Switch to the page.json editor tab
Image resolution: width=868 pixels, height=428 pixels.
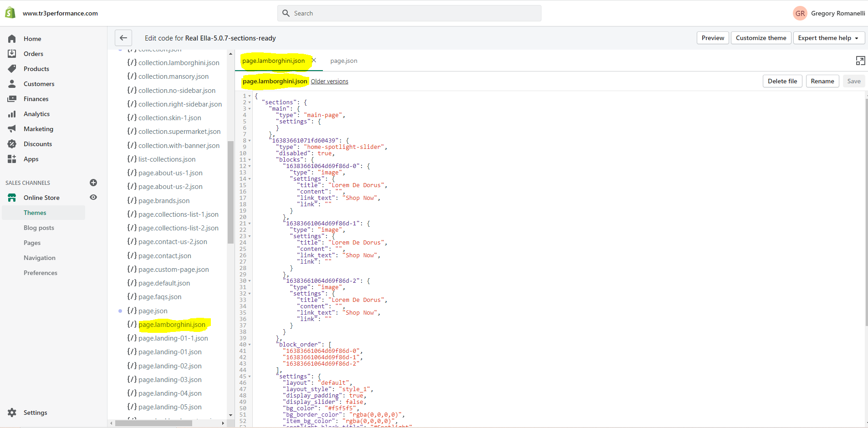[x=343, y=61]
